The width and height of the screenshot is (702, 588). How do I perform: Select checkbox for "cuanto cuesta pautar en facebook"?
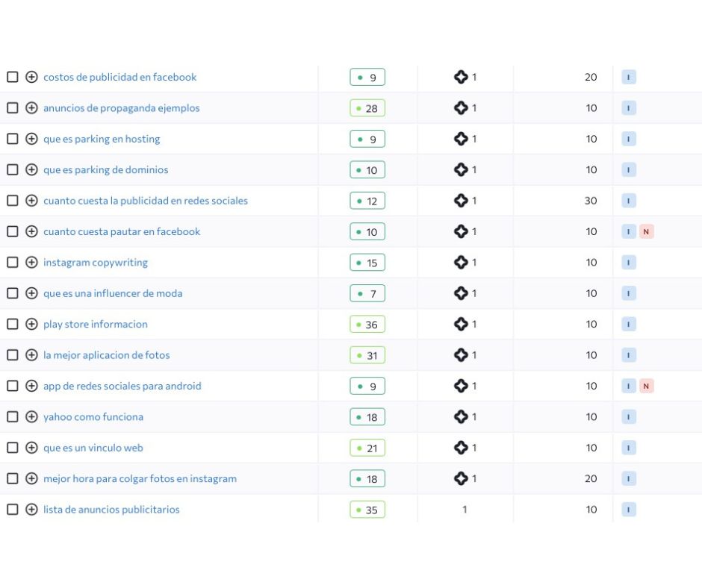(x=13, y=231)
